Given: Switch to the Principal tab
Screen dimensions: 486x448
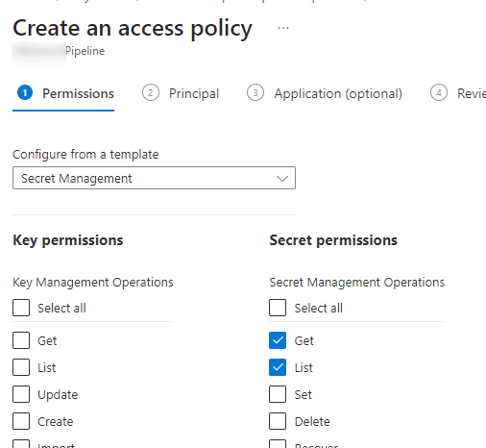Looking at the screenshot, I should (181, 93).
